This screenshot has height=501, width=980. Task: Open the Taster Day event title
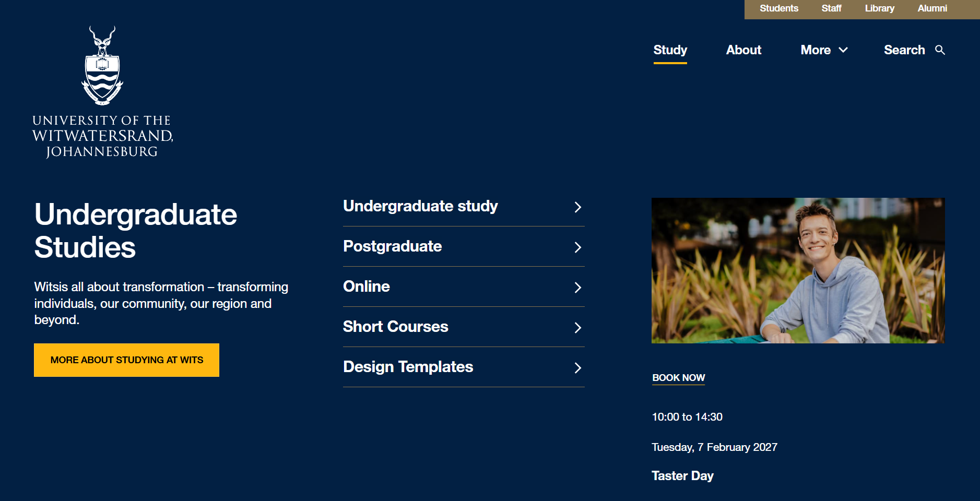coord(682,476)
